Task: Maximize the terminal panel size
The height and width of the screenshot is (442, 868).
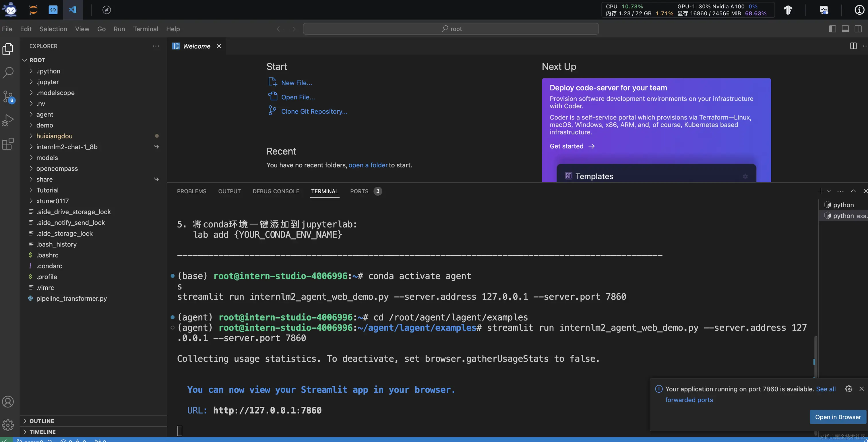Action: point(853,191)
